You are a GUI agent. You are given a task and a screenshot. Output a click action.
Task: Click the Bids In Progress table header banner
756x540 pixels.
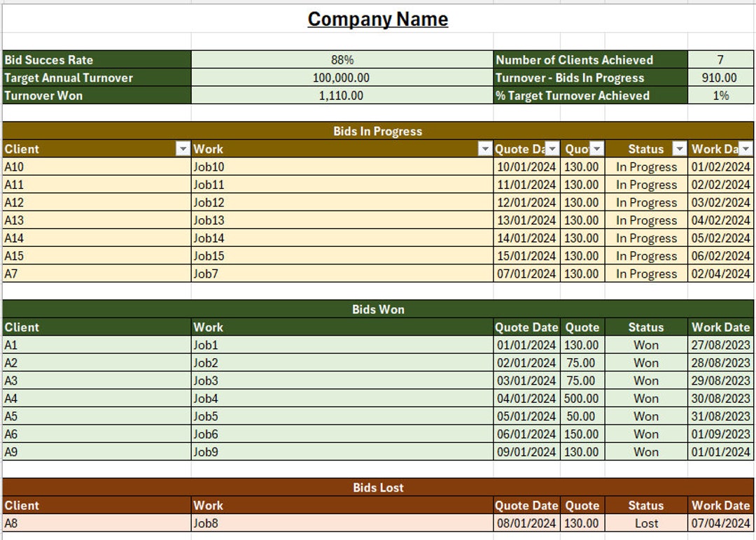[377, 131]
